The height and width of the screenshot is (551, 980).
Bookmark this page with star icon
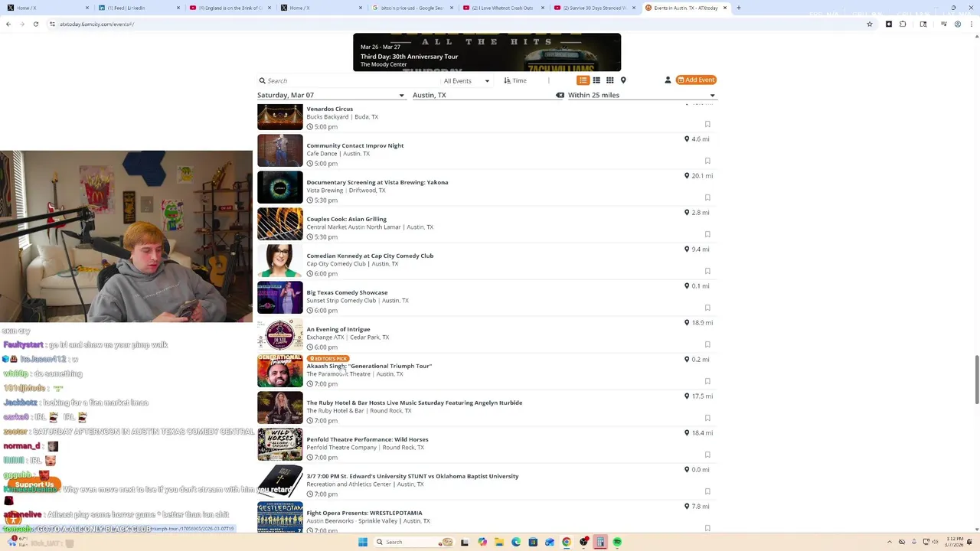[x=869, y=24]
